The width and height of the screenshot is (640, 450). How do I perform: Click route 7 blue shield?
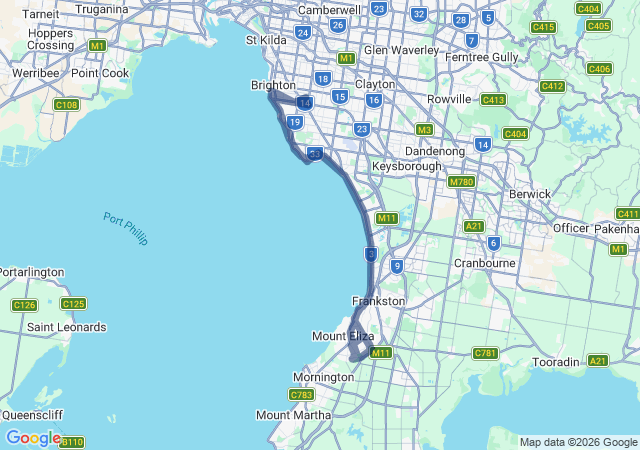point(472,40)
